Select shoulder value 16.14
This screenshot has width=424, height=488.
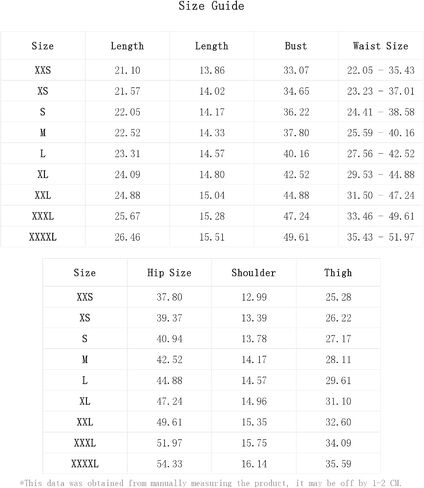[x=254, y=464]
